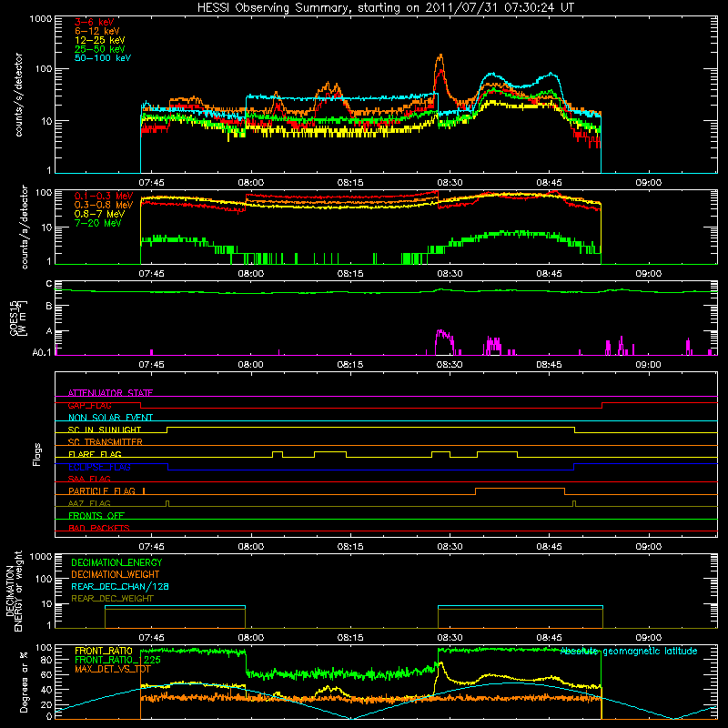Click the DECIMATION ENERGY or weight axis label

(x=14, y=591)
